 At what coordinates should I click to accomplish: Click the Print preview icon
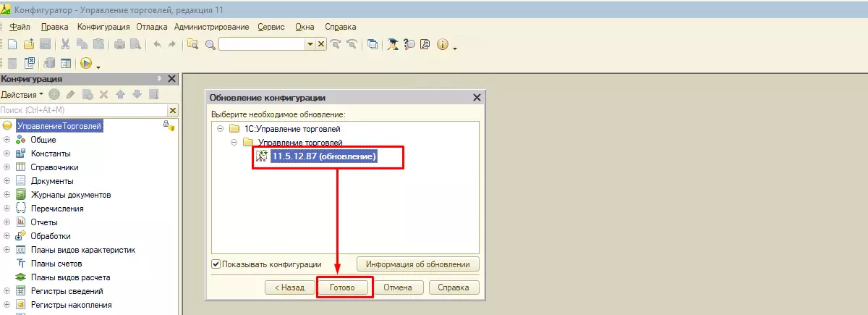[135, 44]
